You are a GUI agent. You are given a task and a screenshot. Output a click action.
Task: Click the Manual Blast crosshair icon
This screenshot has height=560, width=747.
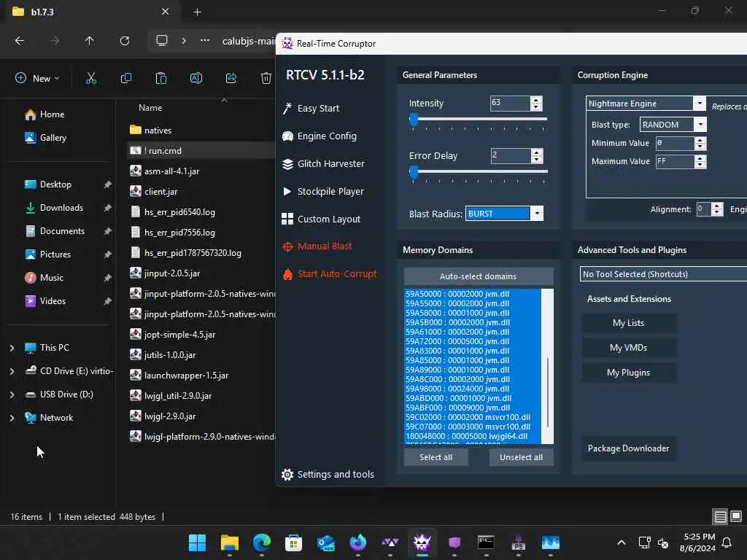pyautogui.click(x=287, y=246)
